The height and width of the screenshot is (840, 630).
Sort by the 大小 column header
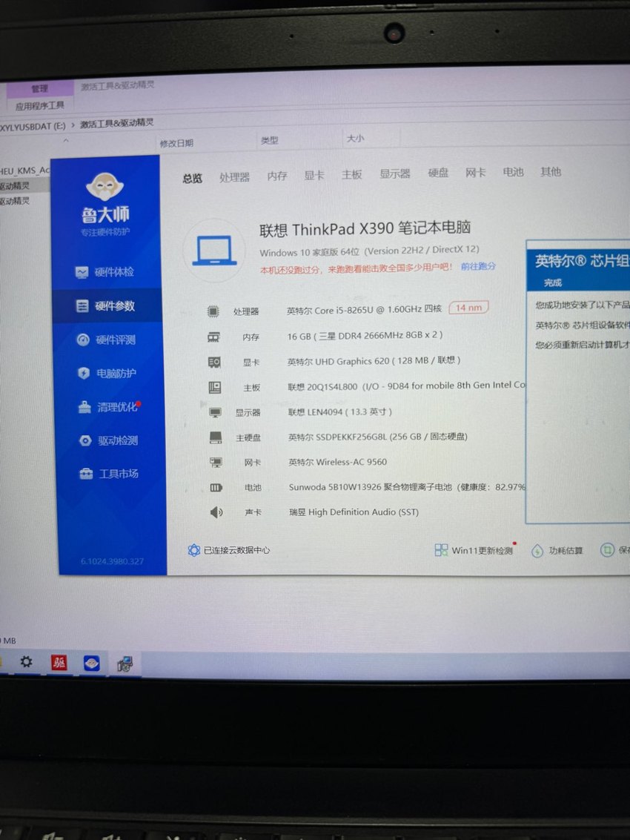tap(355, 138)
